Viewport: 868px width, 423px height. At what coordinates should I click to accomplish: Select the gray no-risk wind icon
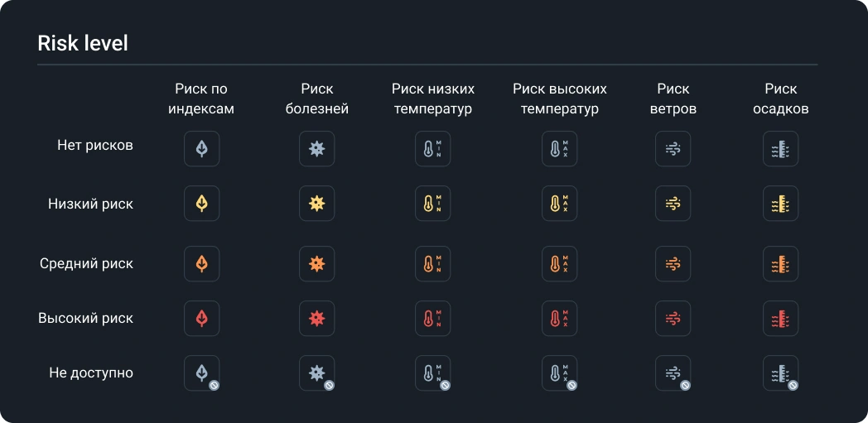coord(673,149)
